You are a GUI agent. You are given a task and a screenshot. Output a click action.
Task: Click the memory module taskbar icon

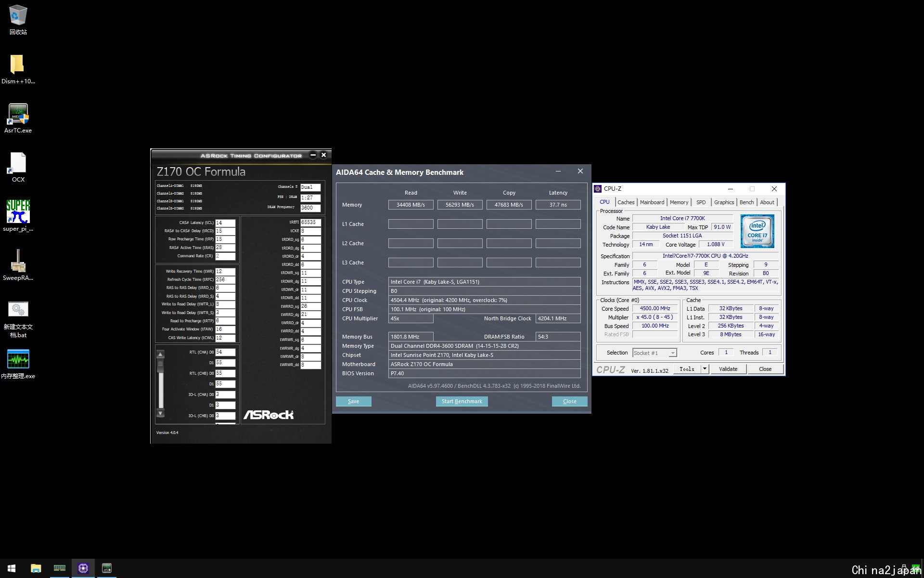pyautogui.click(x=60, y=568)
